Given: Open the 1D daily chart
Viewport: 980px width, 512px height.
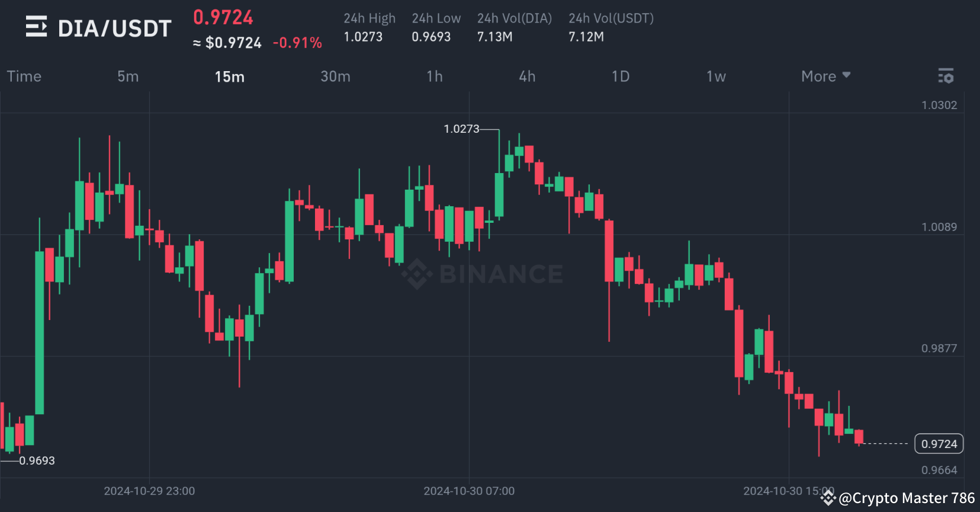Looking at the screenshot, I should [621, 76].
